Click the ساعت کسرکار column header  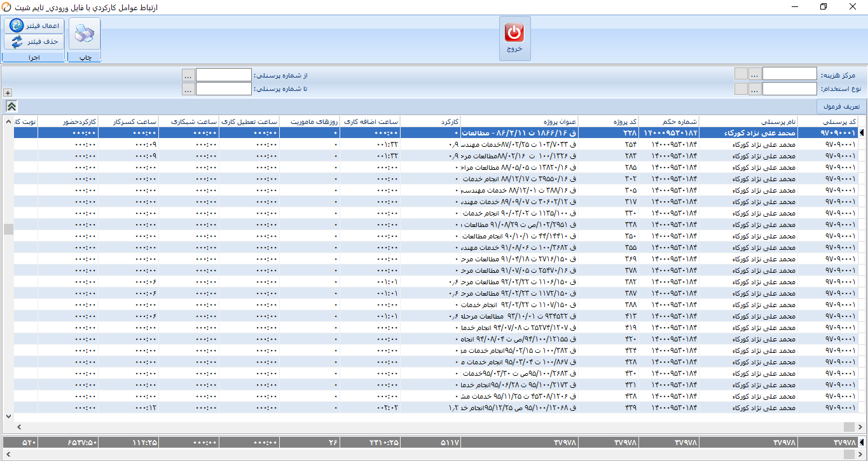pos(128,121)
